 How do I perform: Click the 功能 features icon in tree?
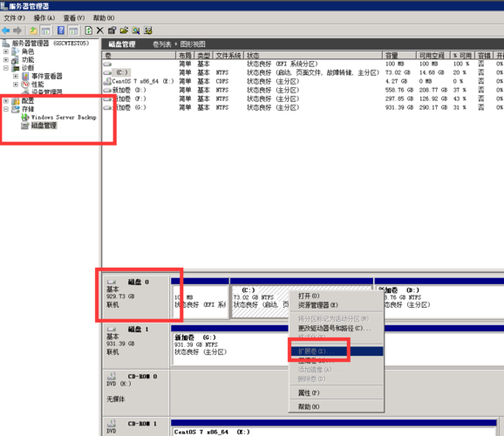15,60
